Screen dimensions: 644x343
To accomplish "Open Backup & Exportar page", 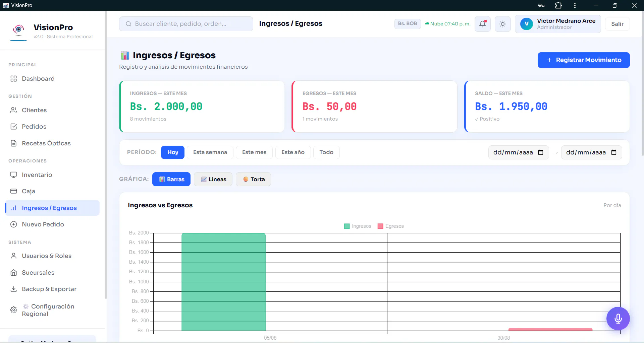I will click(52, 289).
